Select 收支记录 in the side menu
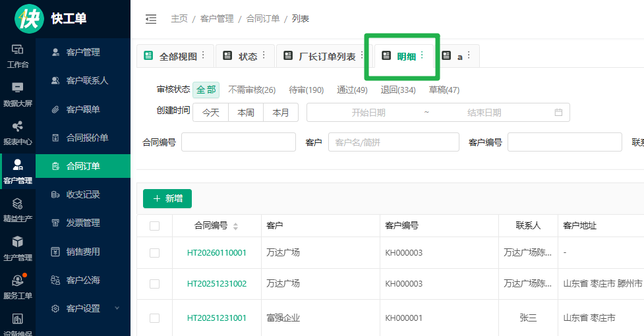The width and height of the screenshot is (644, 336). [x=83, y=194]
